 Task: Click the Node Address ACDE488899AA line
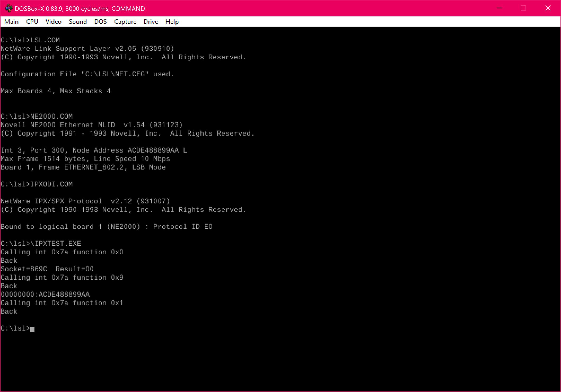pos(94,150)
